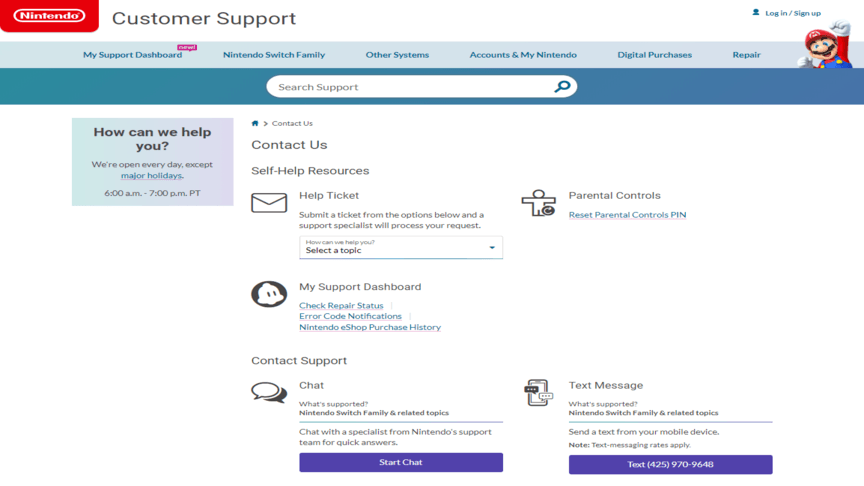Click the Text (425) 970-9648 button
This screenshot has height=486, width=864.
670,465
